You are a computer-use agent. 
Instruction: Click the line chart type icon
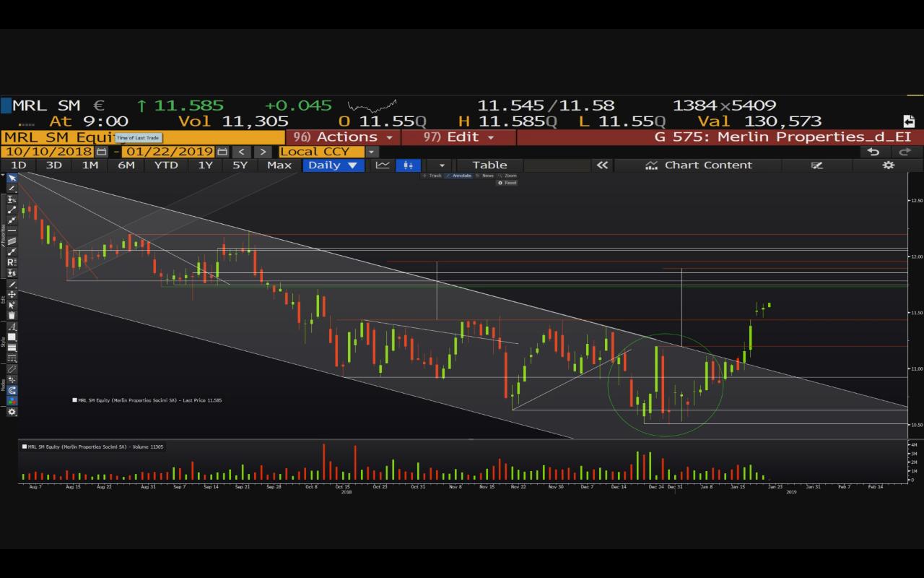point(383,165)
